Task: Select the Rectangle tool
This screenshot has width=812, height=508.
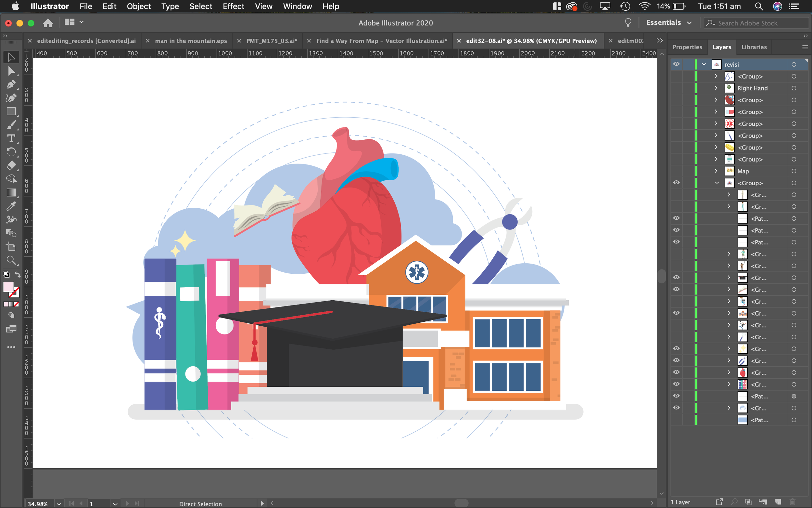Action: click(11, 111)
